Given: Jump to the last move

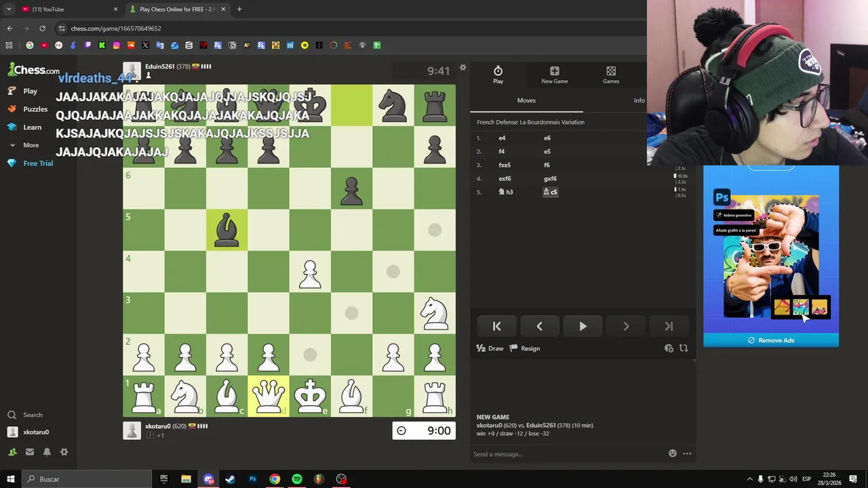Looking at the screenshot, I should 669,327.
